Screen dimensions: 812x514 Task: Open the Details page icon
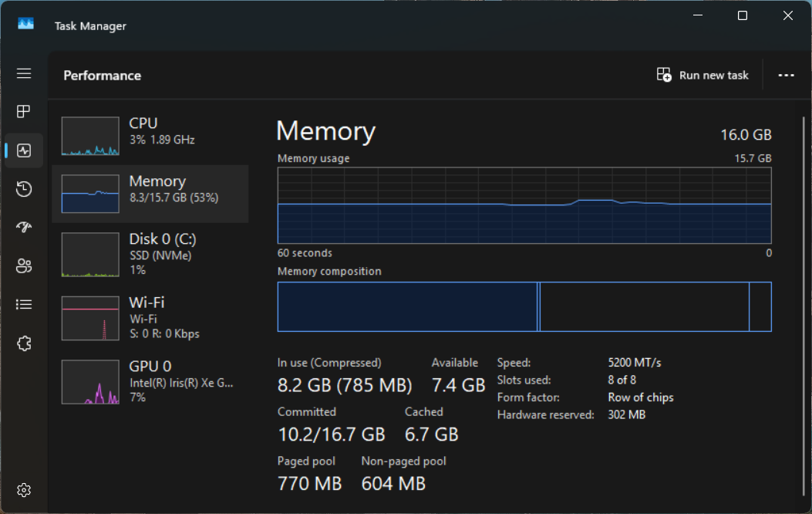click(24, 305)
